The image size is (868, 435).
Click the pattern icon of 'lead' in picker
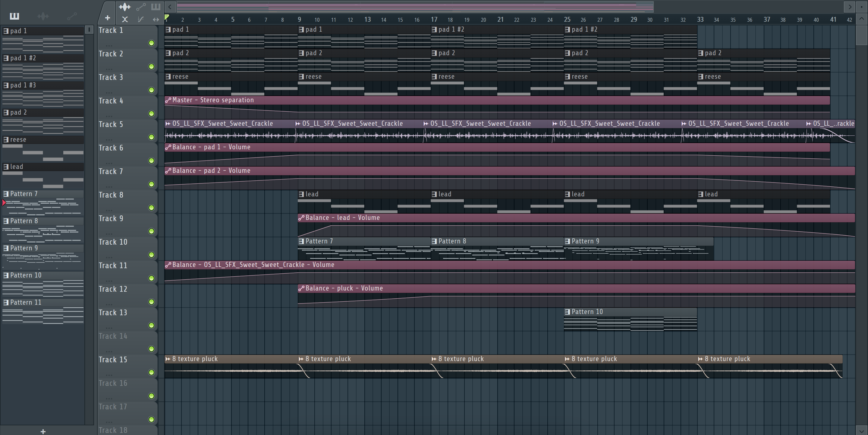6,167
